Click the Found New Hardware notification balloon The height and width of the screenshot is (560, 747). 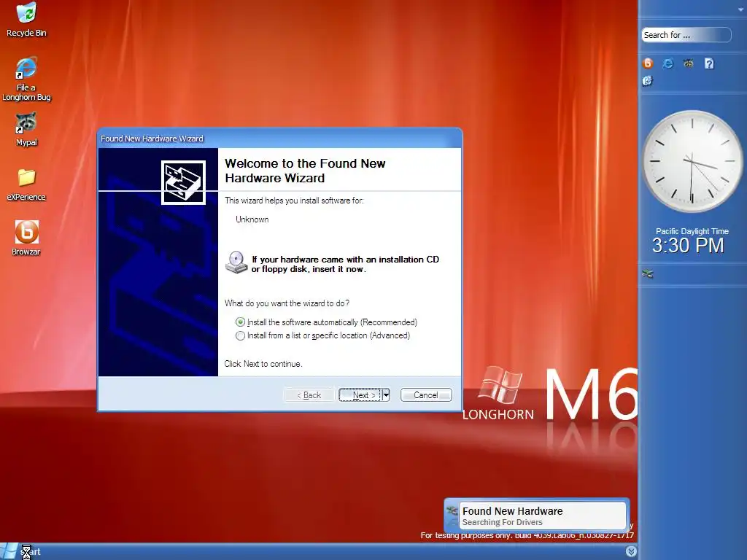click(537, 516)
